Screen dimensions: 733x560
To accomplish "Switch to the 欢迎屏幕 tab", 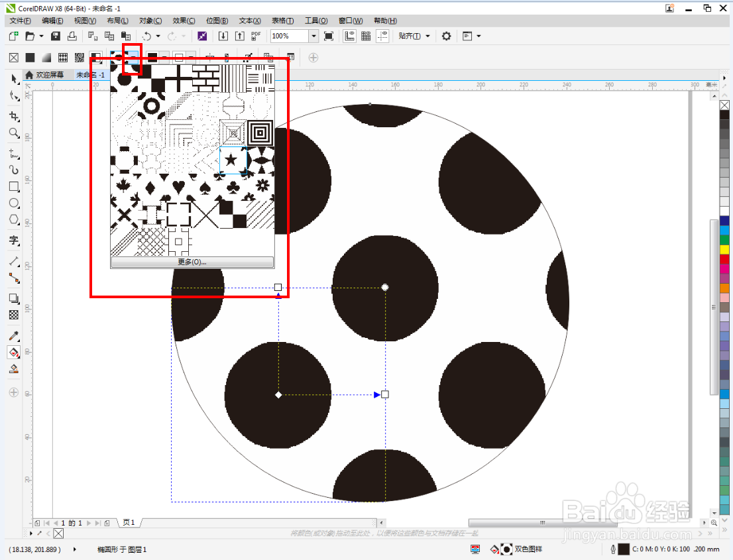I will (50, 75).
